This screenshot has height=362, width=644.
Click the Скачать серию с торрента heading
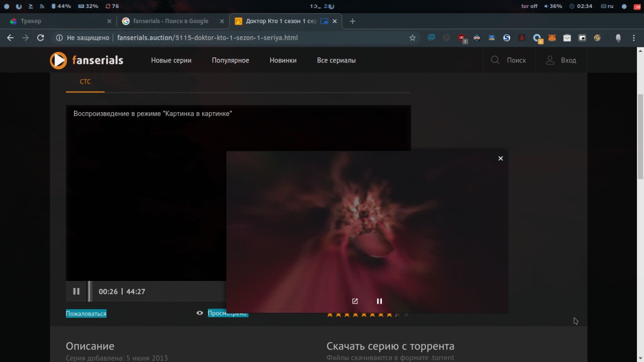[390, 346]
